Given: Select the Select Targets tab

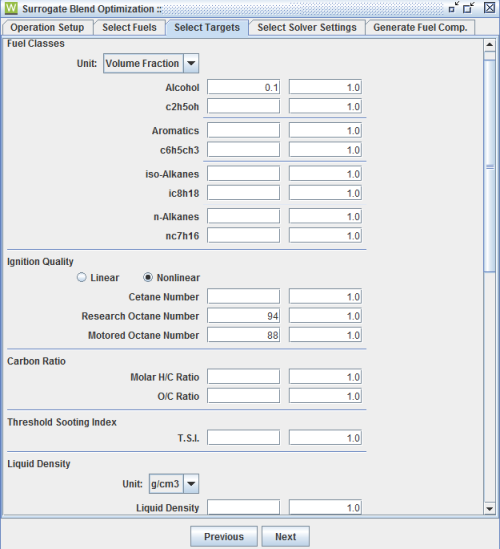Looking at the screenshot, I should (207, 27).
